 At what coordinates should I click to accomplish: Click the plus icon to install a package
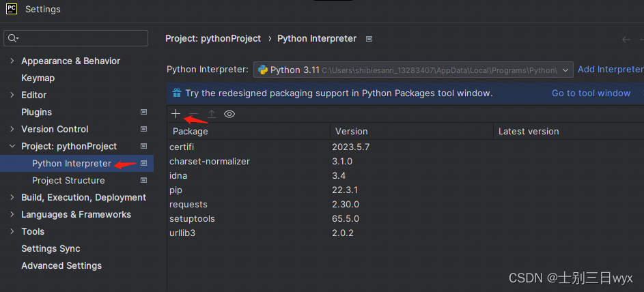point(176,114)
